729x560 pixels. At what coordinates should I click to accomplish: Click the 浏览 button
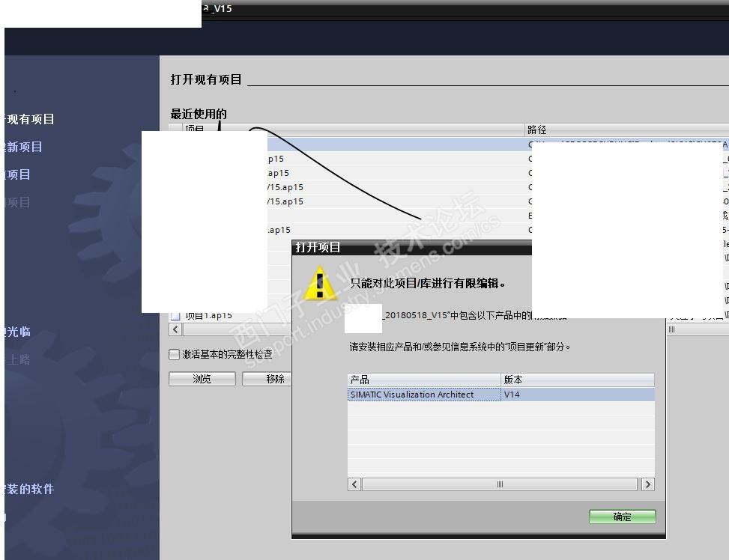[x=202, y=379]
